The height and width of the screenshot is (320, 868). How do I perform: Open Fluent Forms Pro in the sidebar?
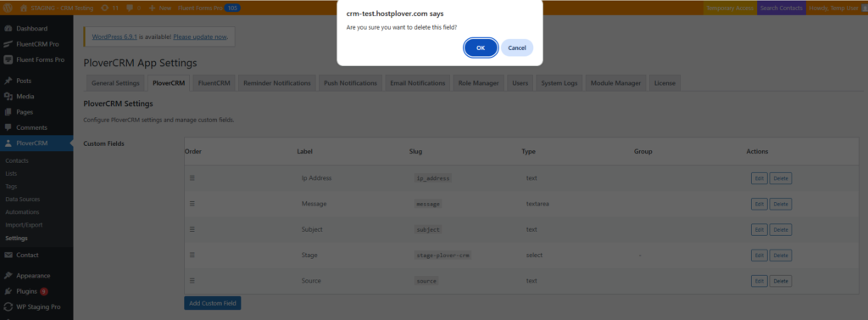pos(36,59)
